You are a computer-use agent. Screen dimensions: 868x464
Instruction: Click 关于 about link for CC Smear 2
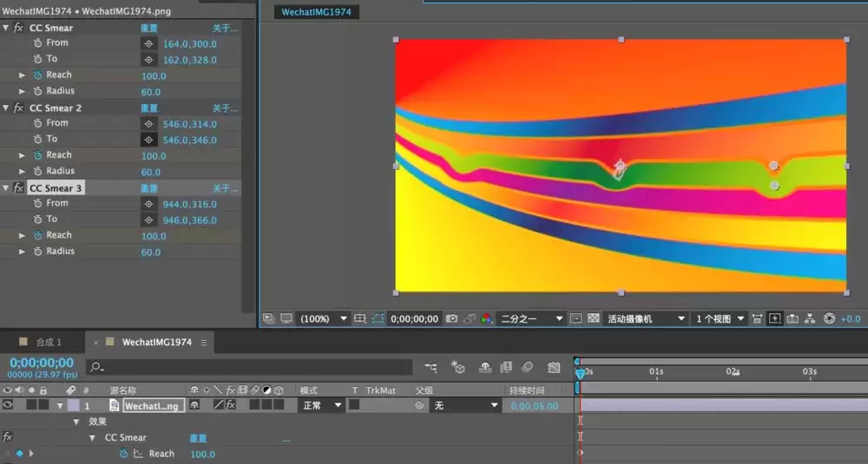[x=226, y=108]
